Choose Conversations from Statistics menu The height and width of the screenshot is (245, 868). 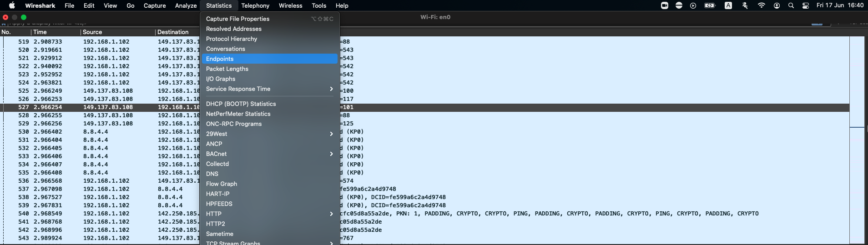(x=269, y=49)
